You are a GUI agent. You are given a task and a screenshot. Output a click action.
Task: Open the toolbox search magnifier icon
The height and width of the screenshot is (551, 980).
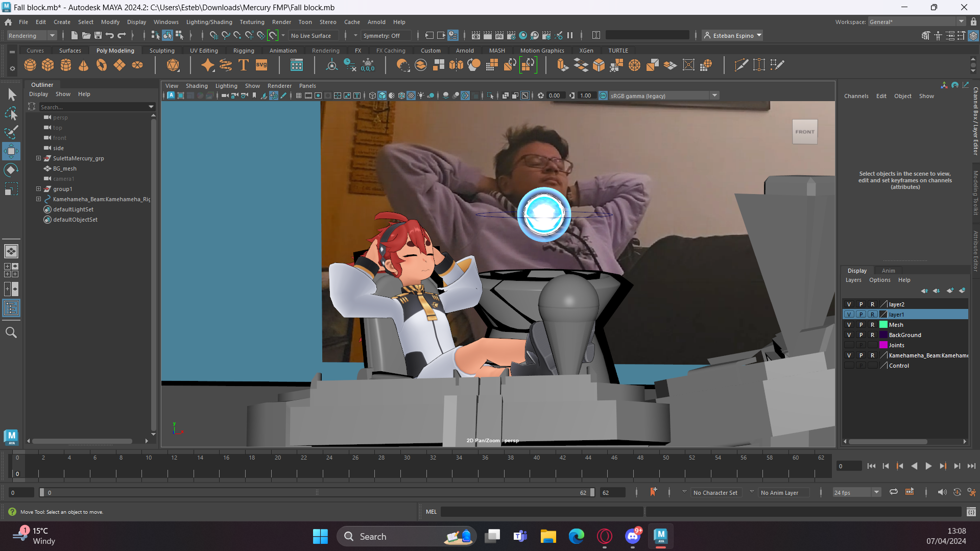tap(11, 332)
